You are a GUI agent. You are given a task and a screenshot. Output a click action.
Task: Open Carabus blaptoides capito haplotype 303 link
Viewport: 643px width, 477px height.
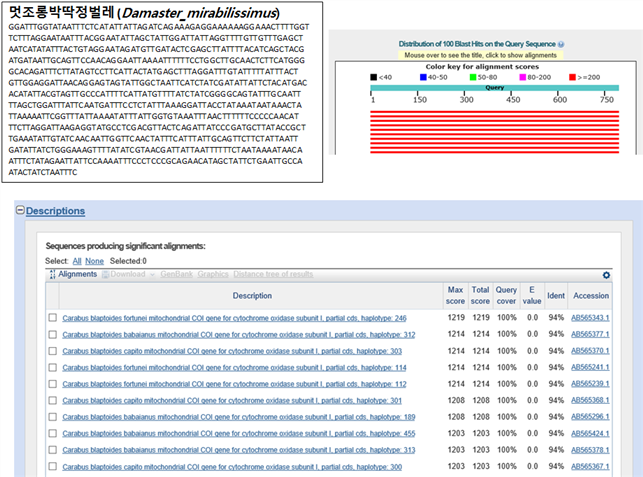pyautogui.click(x=232, y=351)
